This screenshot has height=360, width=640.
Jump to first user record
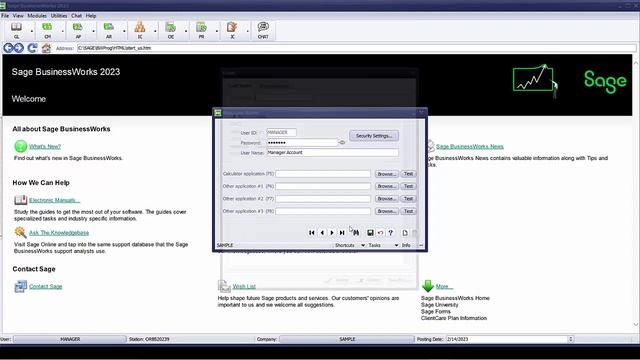tap(311, 233)
